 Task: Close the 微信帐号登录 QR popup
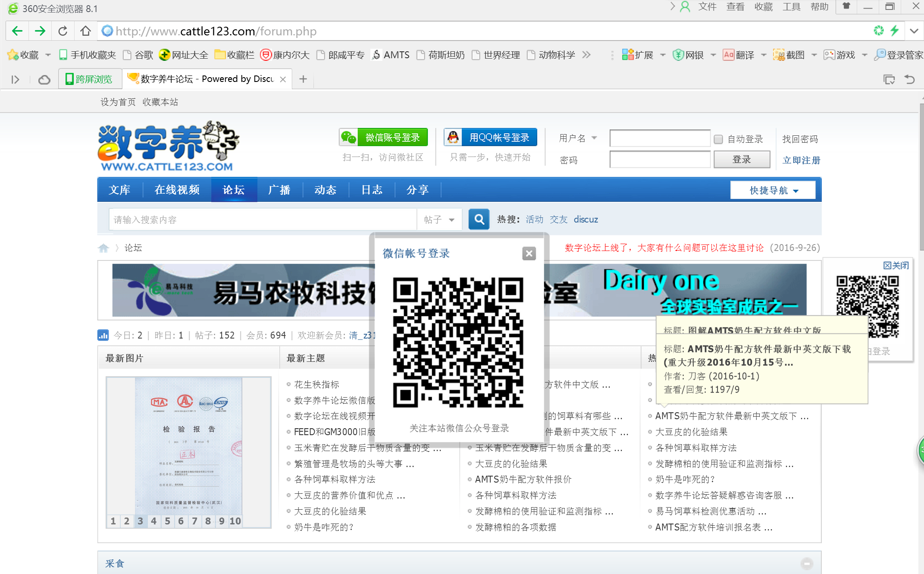(529, 253)
